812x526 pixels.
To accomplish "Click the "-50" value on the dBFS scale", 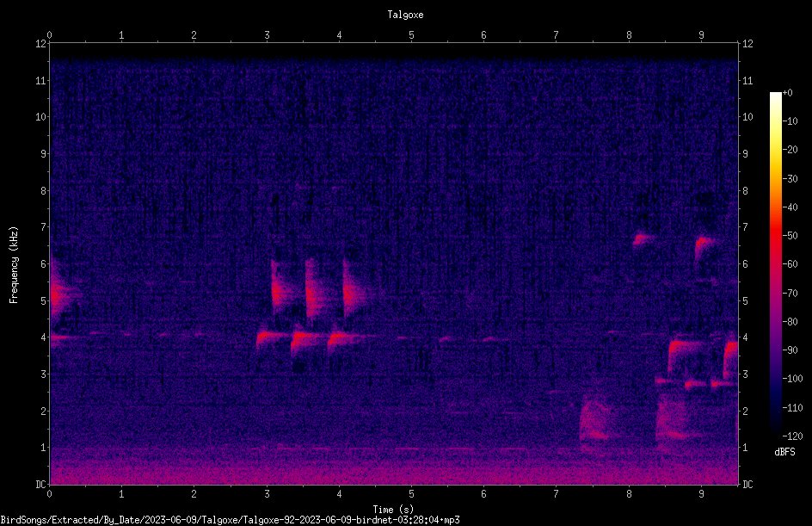I will coord(790,236).
